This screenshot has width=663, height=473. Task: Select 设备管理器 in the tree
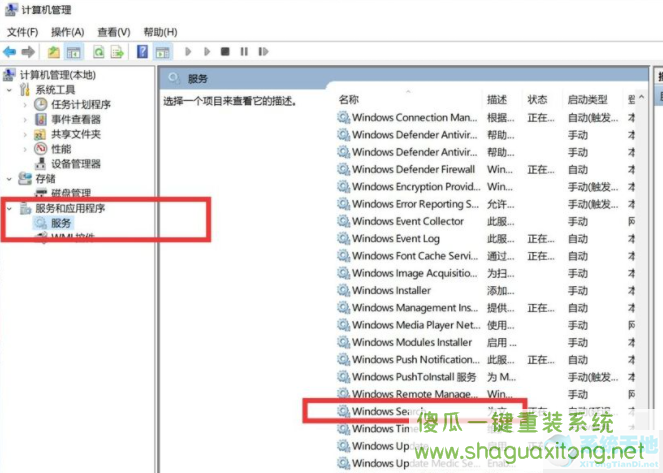(x=76, y=164)
